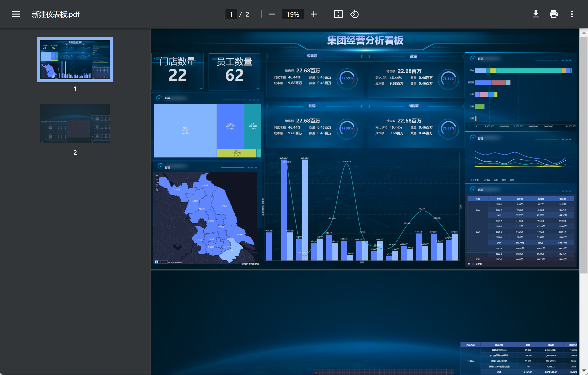Click scrollbar down arrow
Viewport: 588px width, 375px height.
pyautogui.click(x=583, y=370)
